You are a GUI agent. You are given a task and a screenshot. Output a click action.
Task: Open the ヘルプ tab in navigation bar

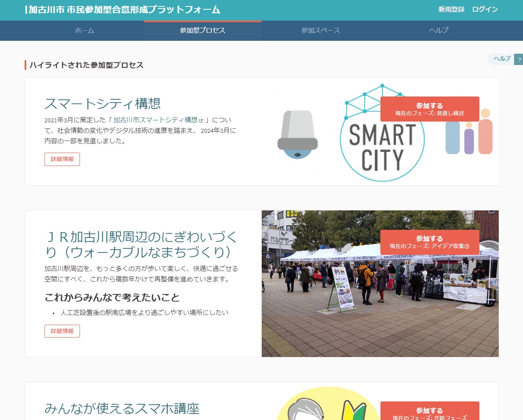click(x=439, y=31)
